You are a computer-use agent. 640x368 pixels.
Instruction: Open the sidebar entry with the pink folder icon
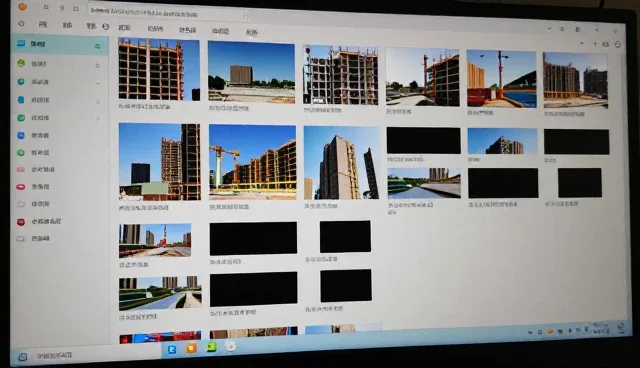point(36,169)
